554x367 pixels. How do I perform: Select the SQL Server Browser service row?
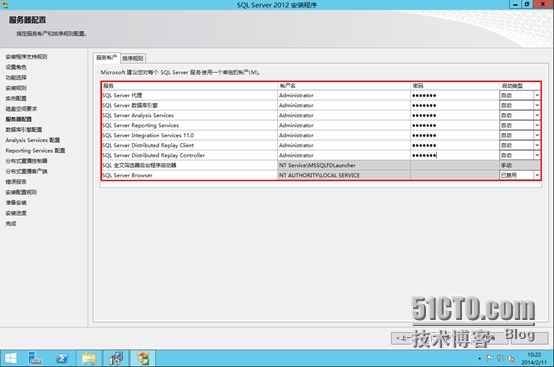tap(321, 175)
